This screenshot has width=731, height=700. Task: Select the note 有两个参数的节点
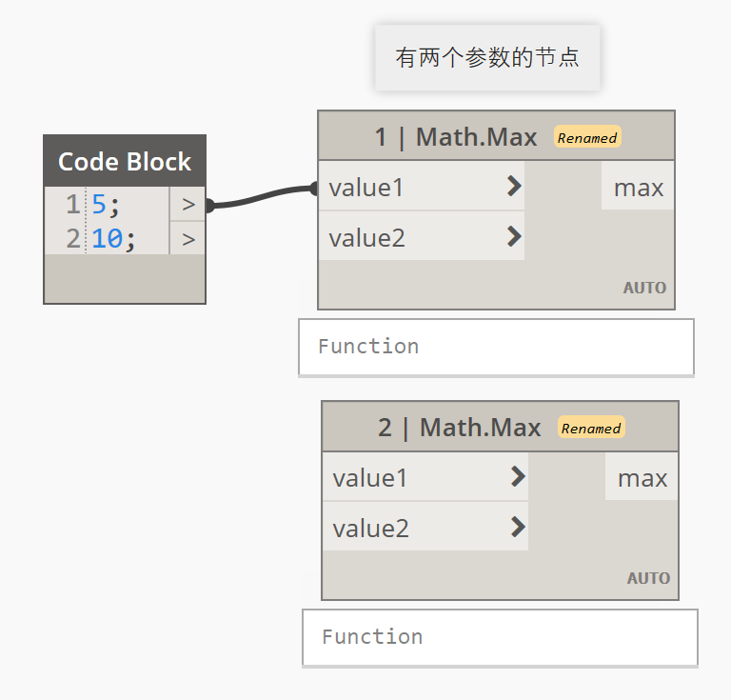(487, 57)
